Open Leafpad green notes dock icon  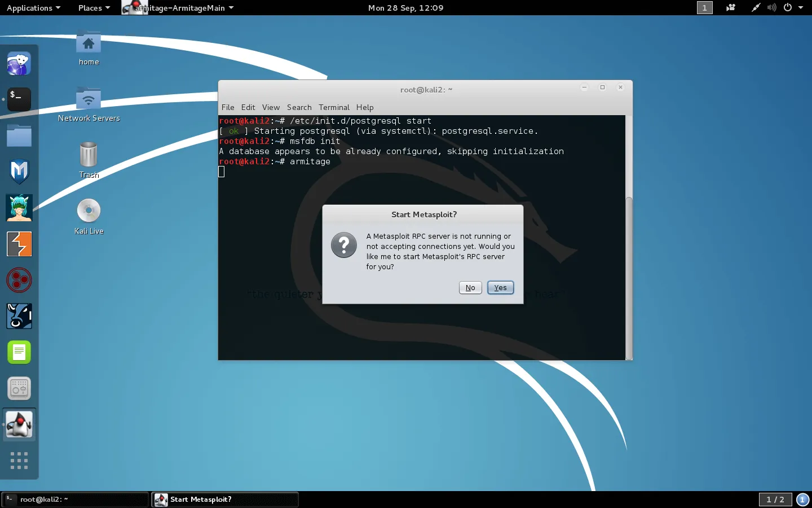19,353
